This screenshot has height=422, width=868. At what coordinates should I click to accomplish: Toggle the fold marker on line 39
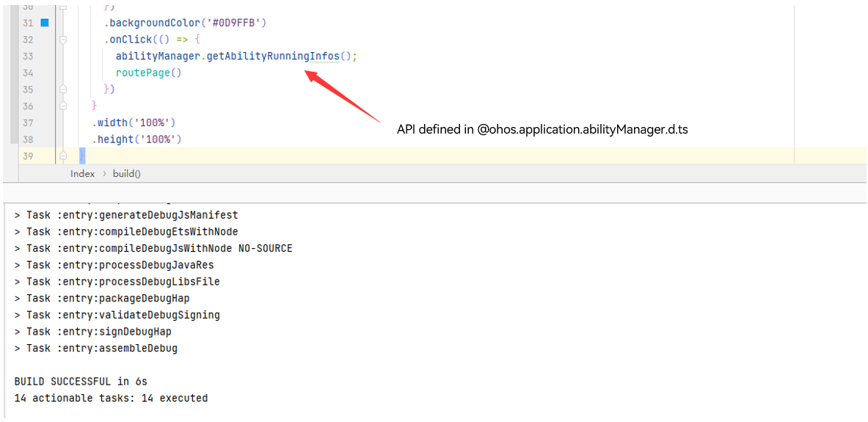(x=63, y=156)
